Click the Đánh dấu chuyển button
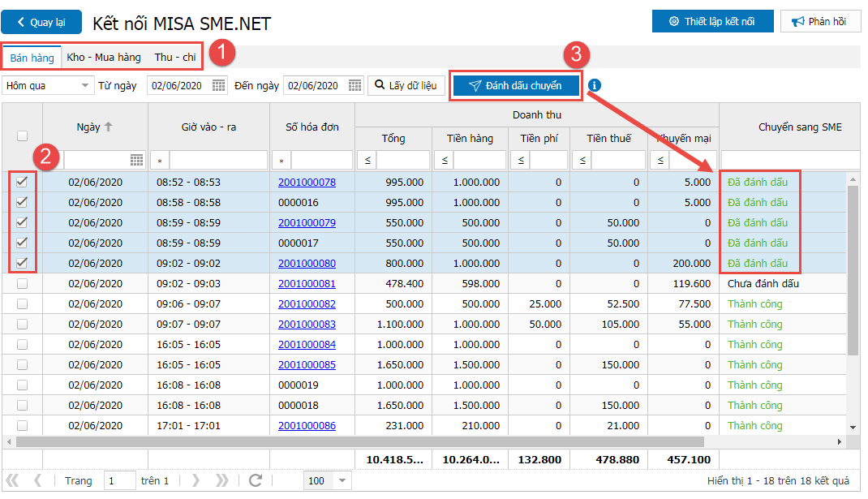The height and width of the screenshot is (499, 868). [x=516, y=85]
